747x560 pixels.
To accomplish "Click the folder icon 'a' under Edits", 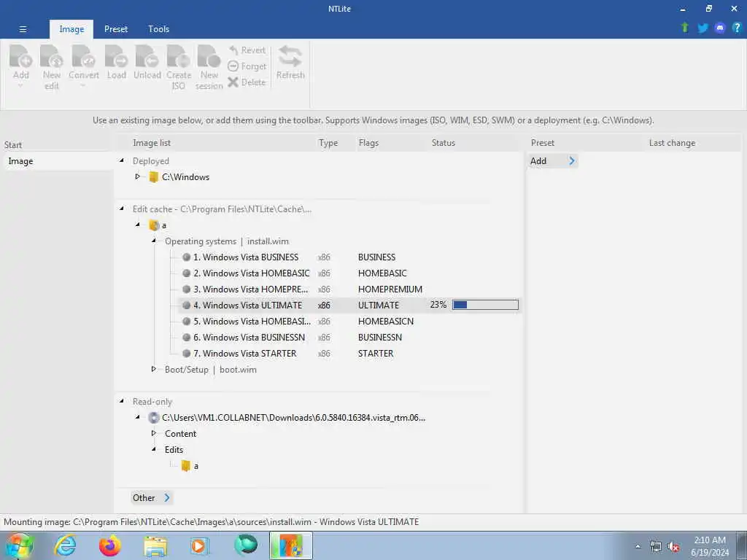I will (186, 466).
